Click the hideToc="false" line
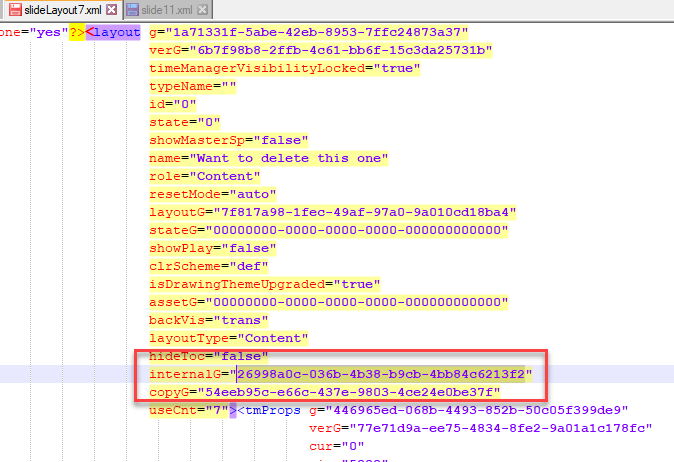Viewport: 674px width, 462px height. 209,356
